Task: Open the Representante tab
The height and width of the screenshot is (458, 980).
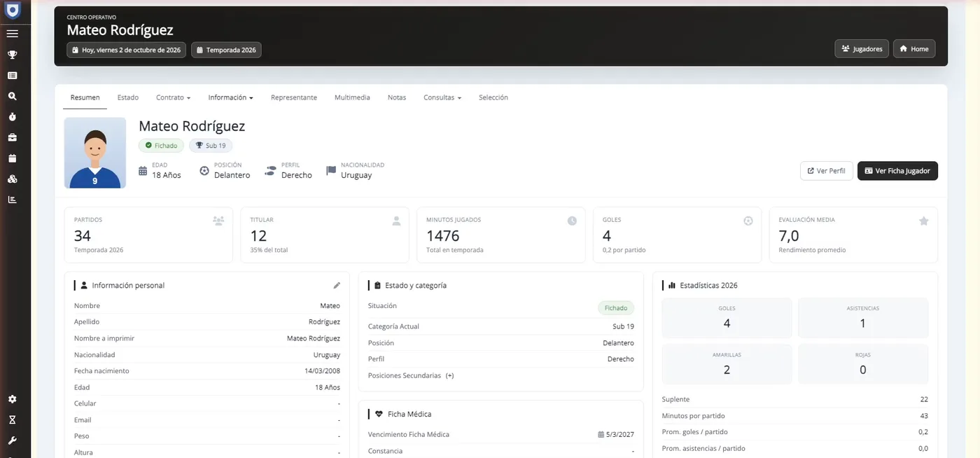Action: tap(294, 97)
